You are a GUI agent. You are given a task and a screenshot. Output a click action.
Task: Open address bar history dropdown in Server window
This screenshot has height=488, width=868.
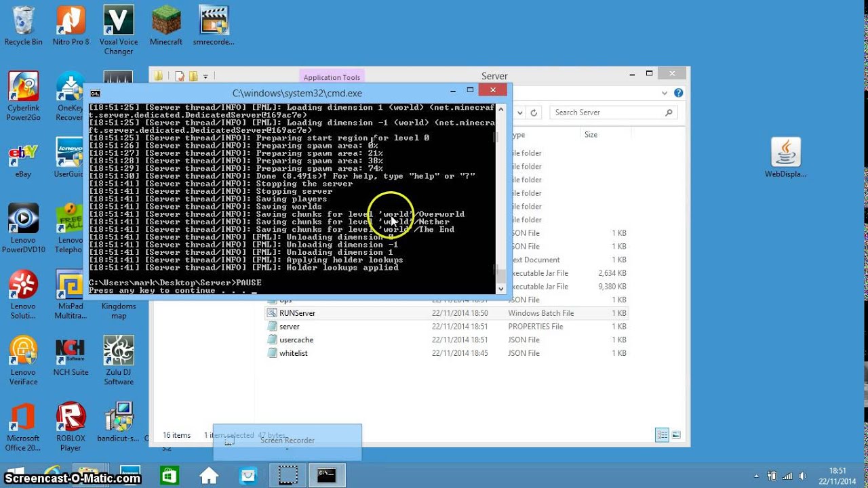(520, 113)
